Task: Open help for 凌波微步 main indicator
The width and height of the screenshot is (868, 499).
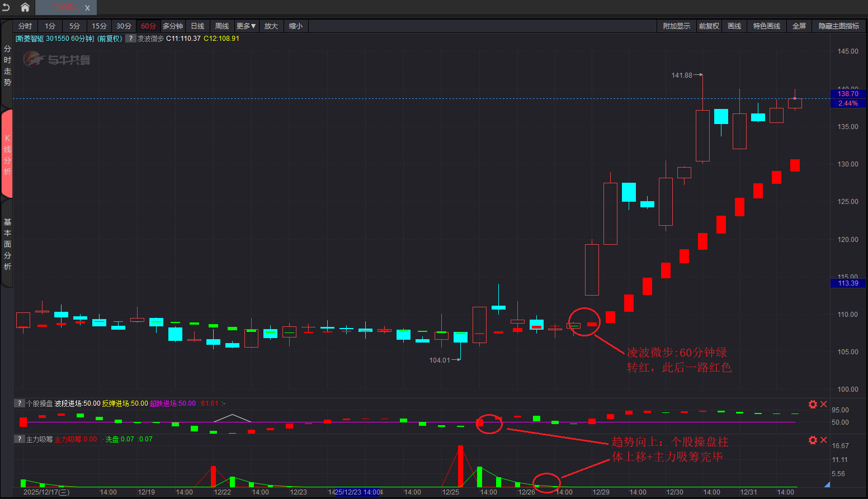Action: (x=130, y=39)
